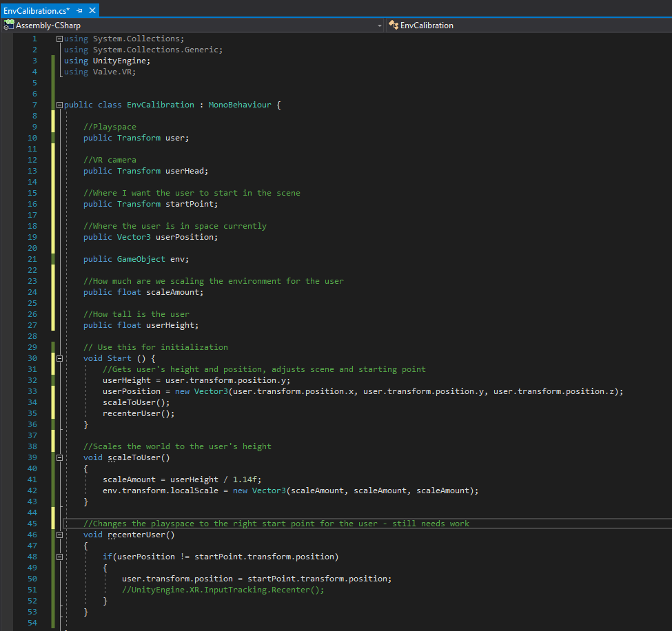This screenshot has width=672, height=631.
Task: Open the Assembly-CSharp project dropdown arrow
Action: click(379, 25)
